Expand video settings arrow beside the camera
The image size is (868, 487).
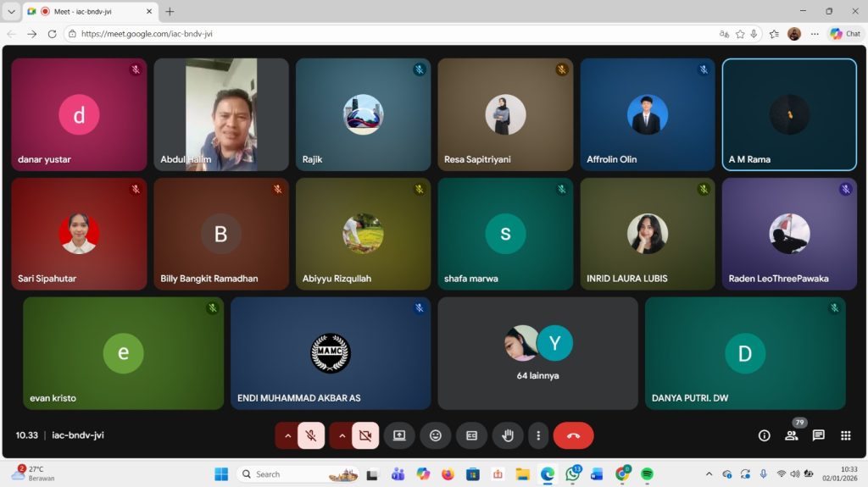point(342,435)
